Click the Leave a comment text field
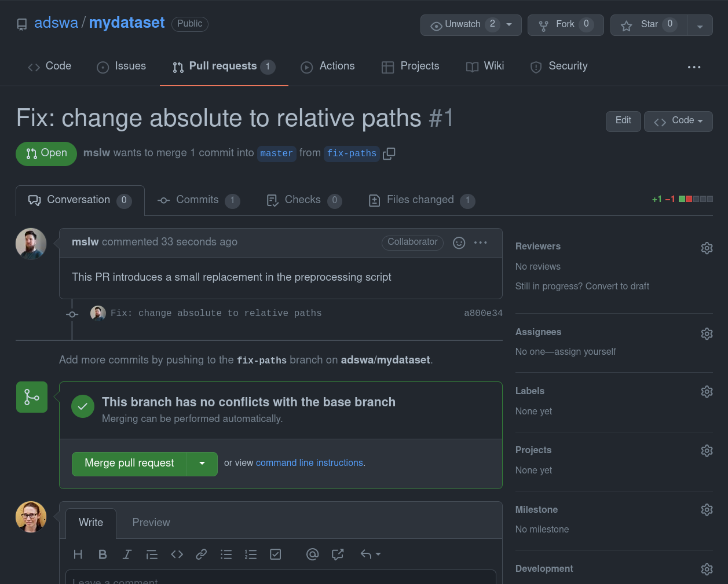728x584 pixels. (x=281, y=579)
